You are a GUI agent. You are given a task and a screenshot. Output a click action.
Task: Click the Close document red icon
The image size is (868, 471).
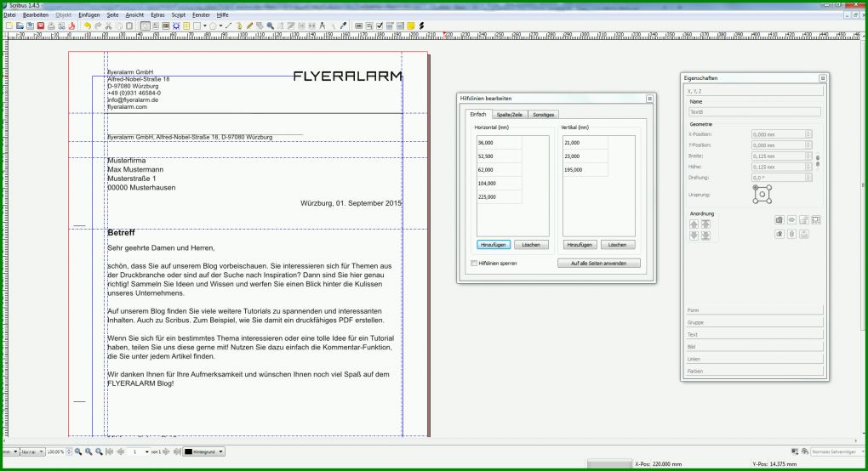tap(40, 26)
